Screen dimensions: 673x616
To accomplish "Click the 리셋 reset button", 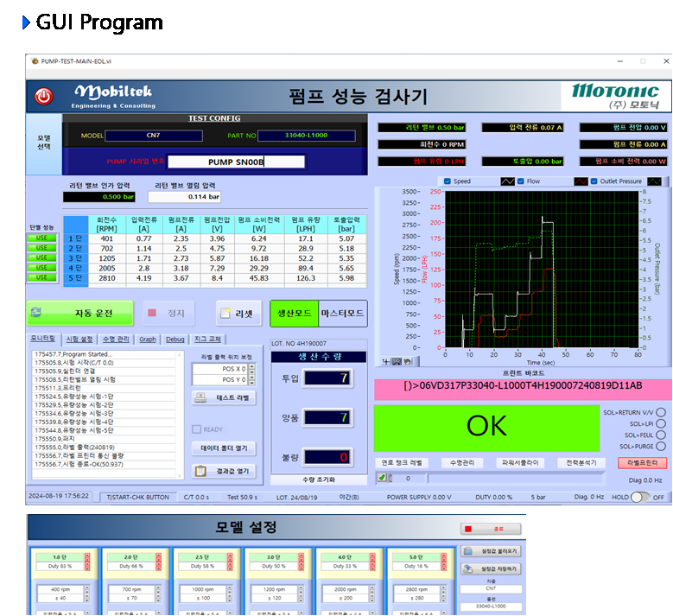I will tap(238, 314).
